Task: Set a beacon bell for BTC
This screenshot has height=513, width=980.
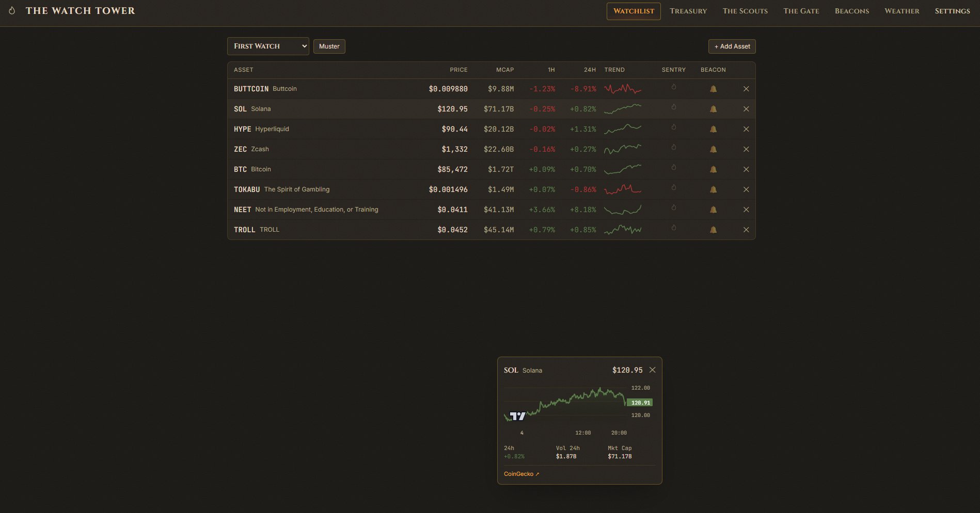Action: point(713,169)
